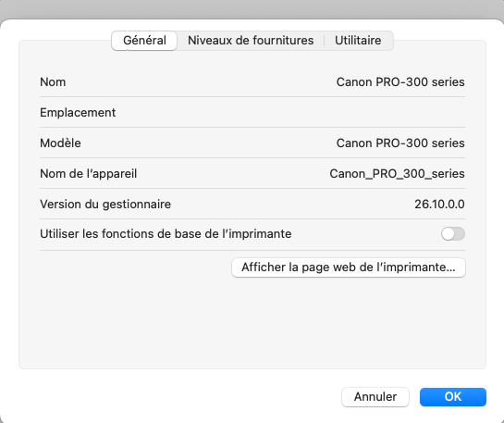
Task: Click the Nom row printer name value
Action: [400, 82]
